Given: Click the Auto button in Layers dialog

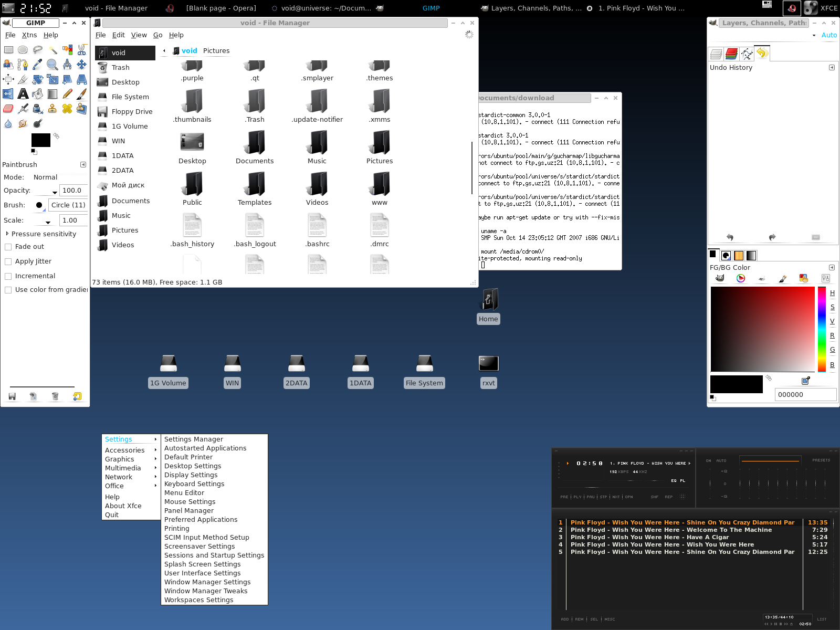Looking at the screenshot, I should click(829, 35).
